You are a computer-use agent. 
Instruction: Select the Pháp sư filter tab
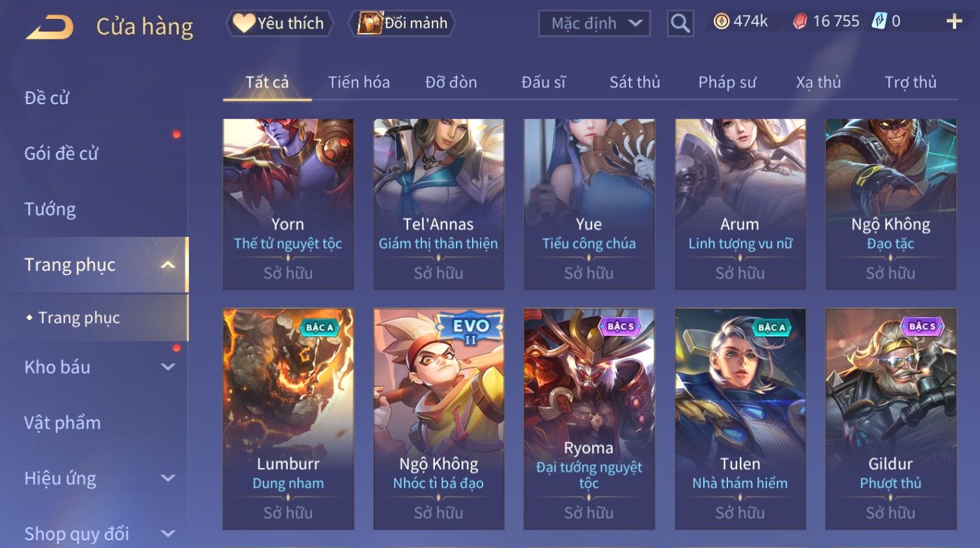pyautogui.click(x=727, y=83)
